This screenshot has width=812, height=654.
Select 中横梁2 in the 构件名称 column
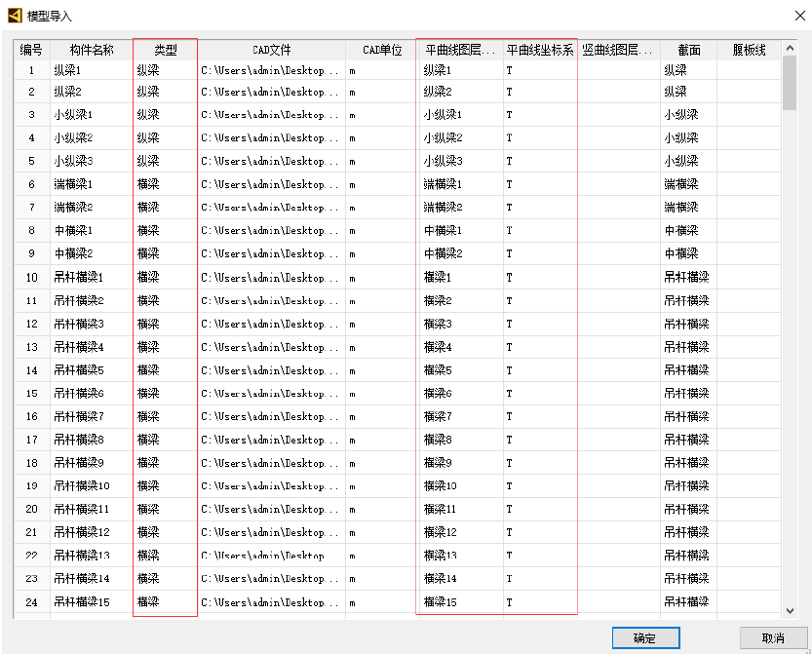coord(73,253)
